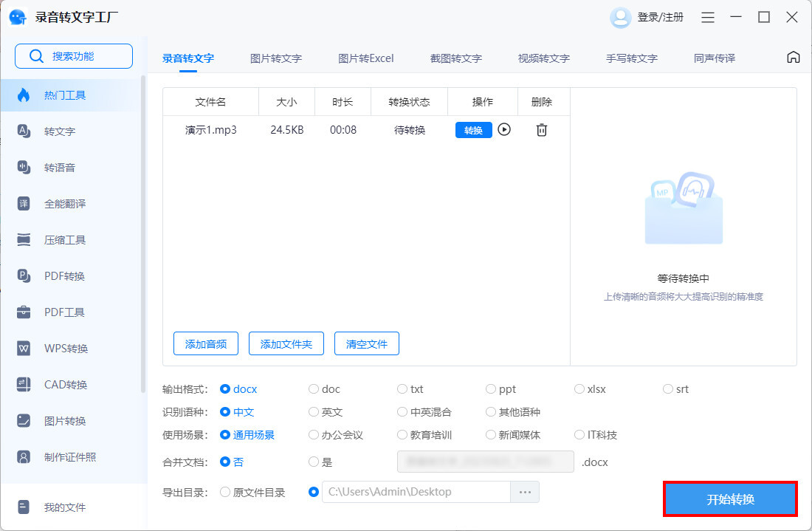This screenshot has width=812, height=531.
Task: Click the 制作证件照 sidebar icon
Action: pos(24,457)
